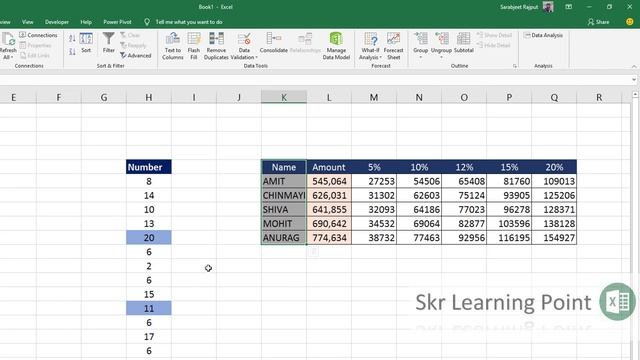This screenshot has width=640, height=360.
Task: Expand the Ungroup dropdown arrow
Action: click(x=441, y=57)
